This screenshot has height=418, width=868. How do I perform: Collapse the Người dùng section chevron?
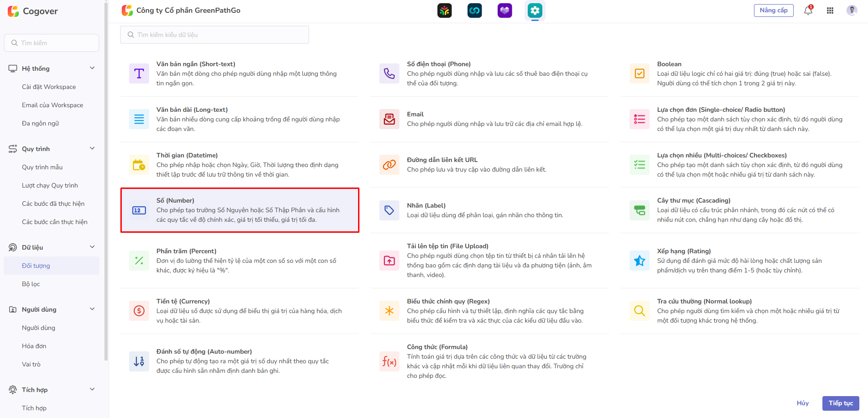point(92,309)
